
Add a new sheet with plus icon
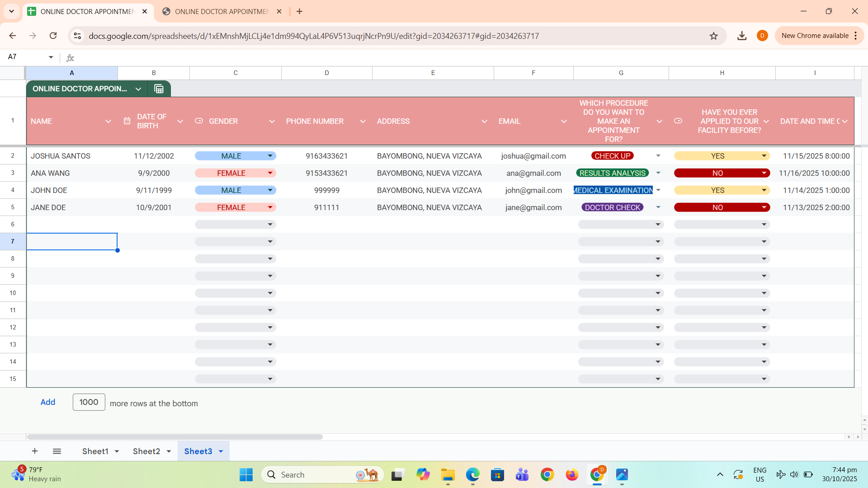[x=35, y=451]
